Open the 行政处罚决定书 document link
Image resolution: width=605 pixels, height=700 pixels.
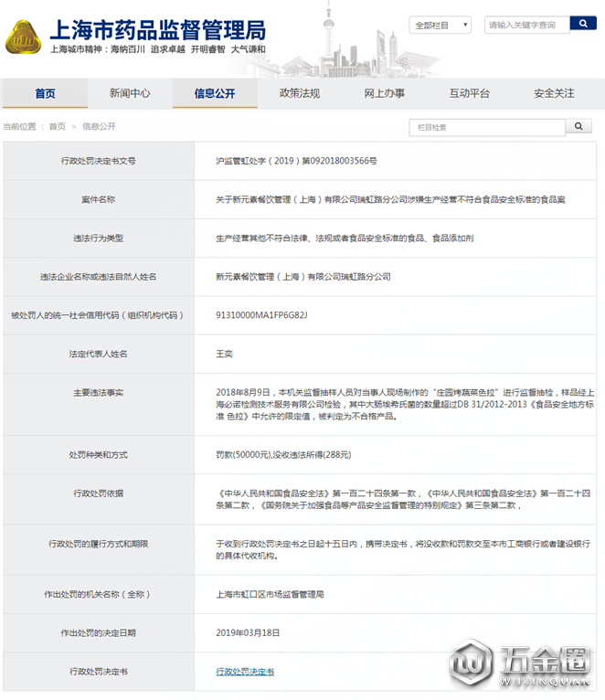245,672
